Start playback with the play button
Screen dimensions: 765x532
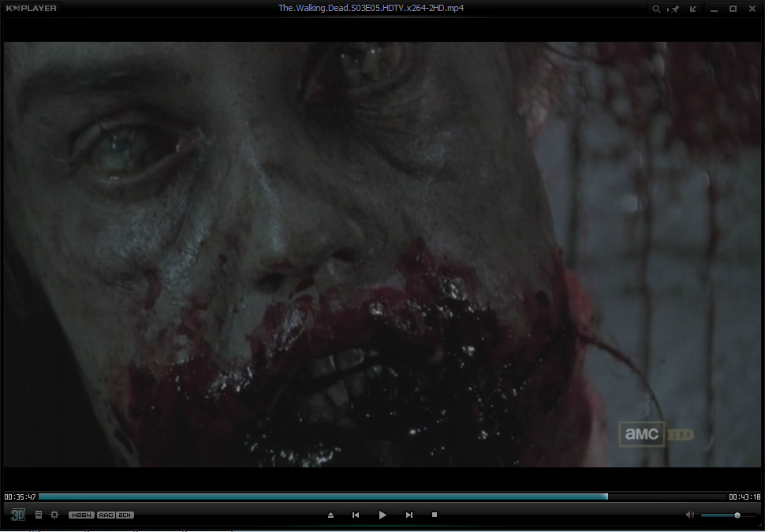(x=382, y=515)
